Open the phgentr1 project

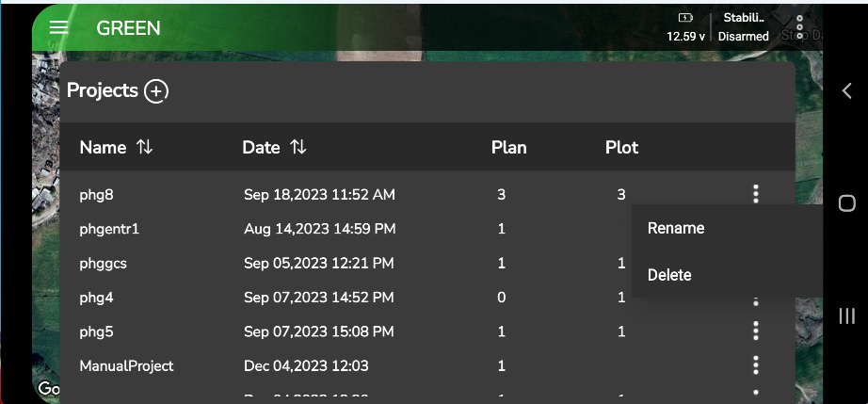(109, 229)
